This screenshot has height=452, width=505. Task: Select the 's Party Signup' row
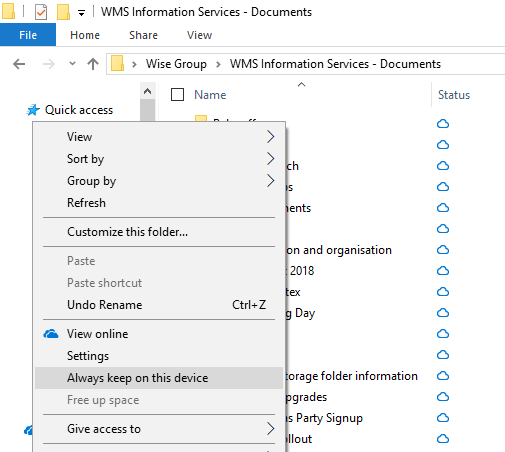pyautogui.click(x=324, y=418)
